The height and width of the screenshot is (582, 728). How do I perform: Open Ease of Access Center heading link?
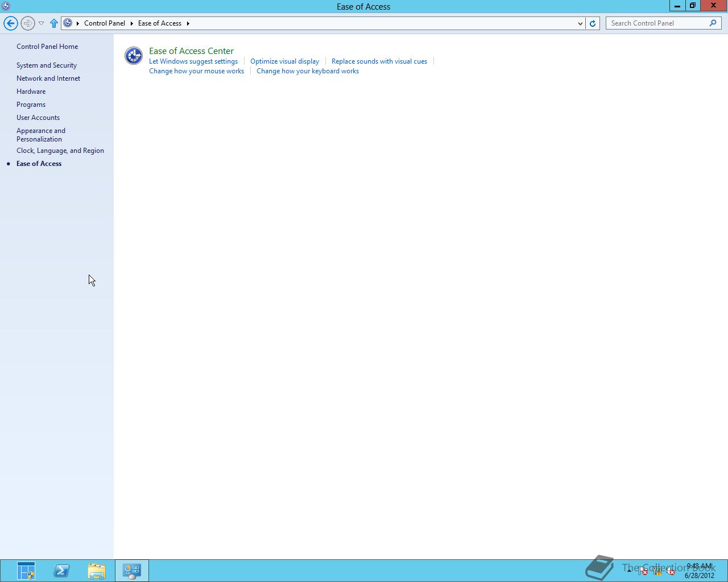click(x=191, y=51)
